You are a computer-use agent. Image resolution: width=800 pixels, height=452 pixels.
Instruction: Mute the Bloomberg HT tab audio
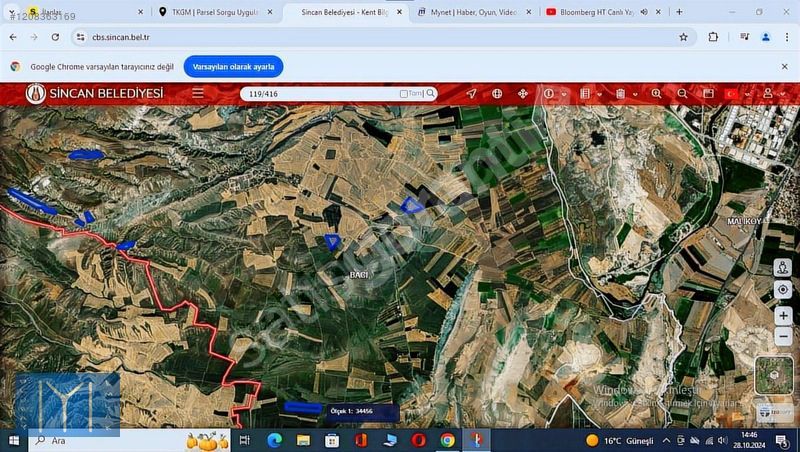coord(643,12)
